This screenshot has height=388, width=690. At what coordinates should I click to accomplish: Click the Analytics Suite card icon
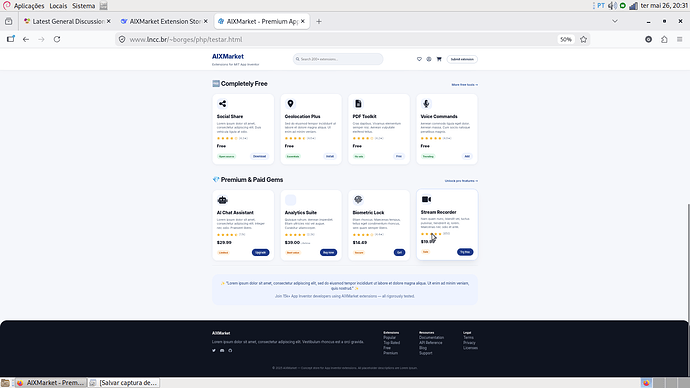click(290, 200)
